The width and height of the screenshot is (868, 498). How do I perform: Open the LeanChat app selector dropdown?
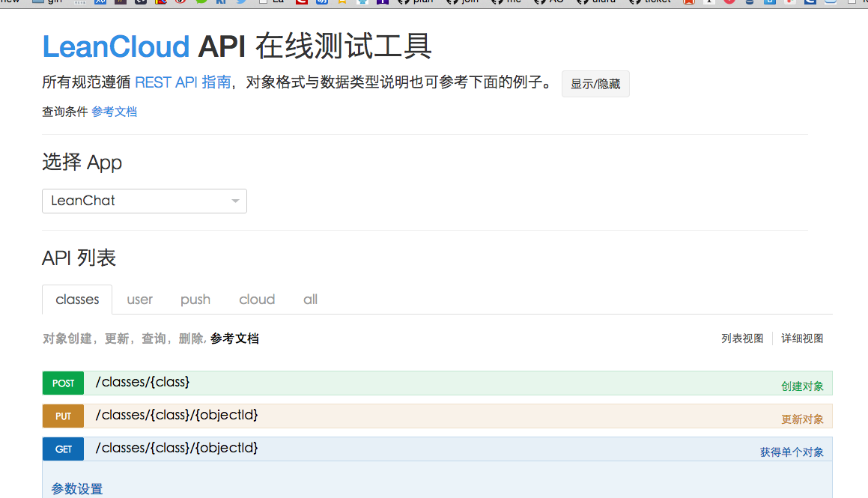click(145, 201)
